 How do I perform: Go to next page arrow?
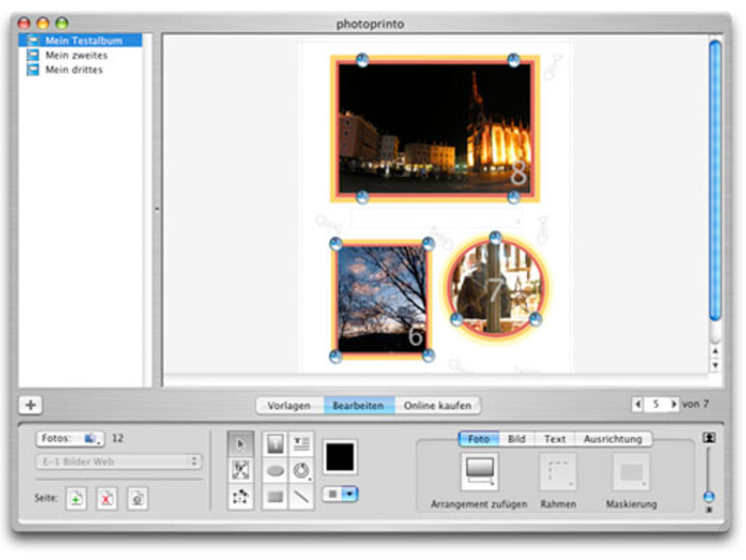click(673, 404)
